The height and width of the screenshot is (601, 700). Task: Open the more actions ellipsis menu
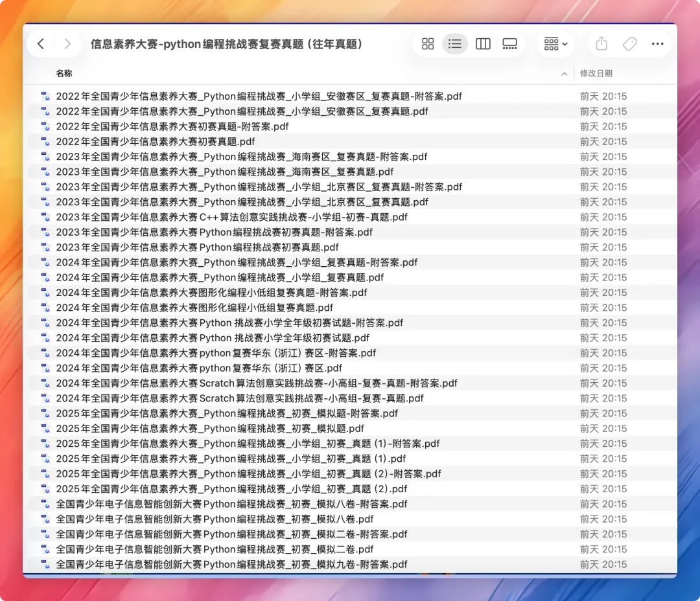click(657, 44)
